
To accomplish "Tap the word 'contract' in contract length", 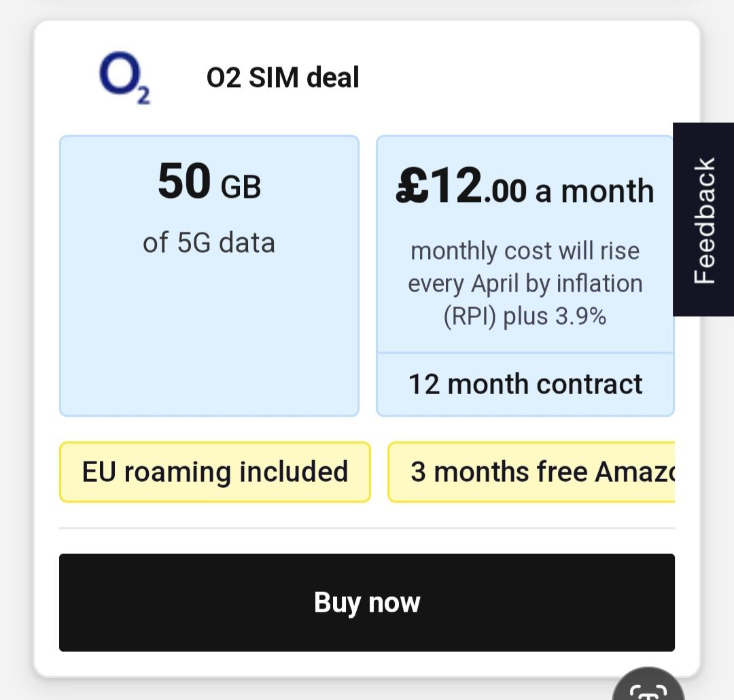I will click(589, 384).
